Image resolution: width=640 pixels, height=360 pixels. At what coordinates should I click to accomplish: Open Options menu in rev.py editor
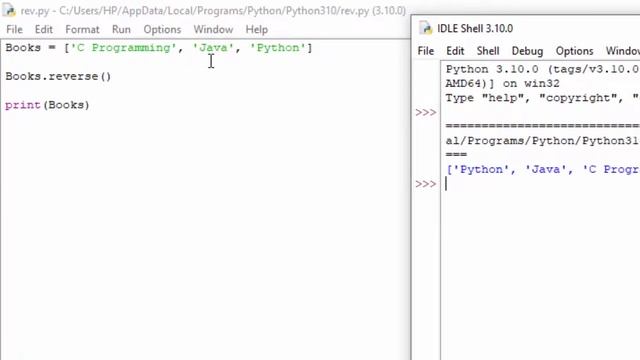(162, 29)
